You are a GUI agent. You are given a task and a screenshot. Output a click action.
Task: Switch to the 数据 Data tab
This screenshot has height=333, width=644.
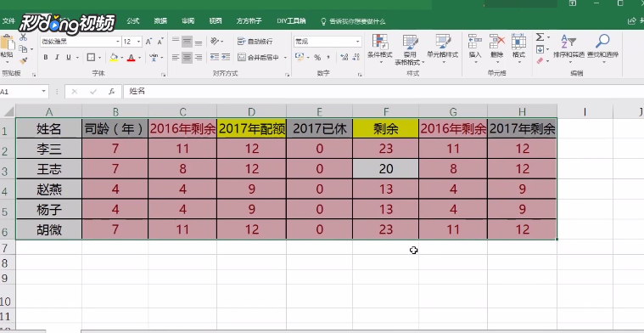(x=160, y=21)
